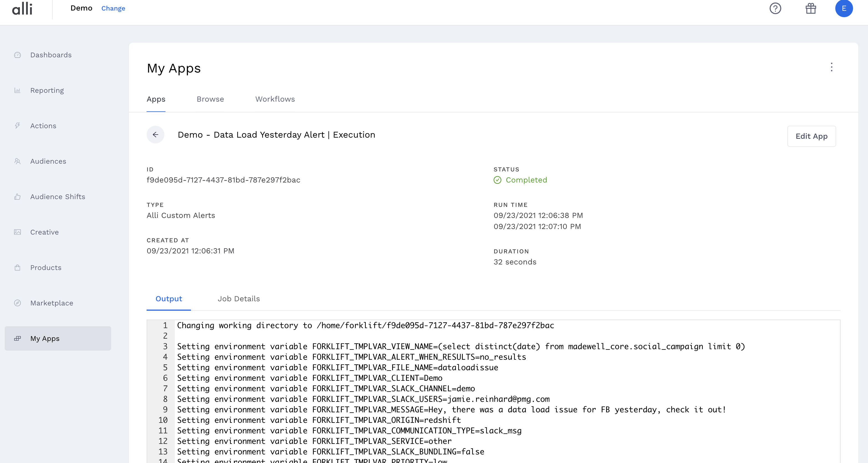
Task: Open the Dashboards sidebar icon
Action: point(18,55)
